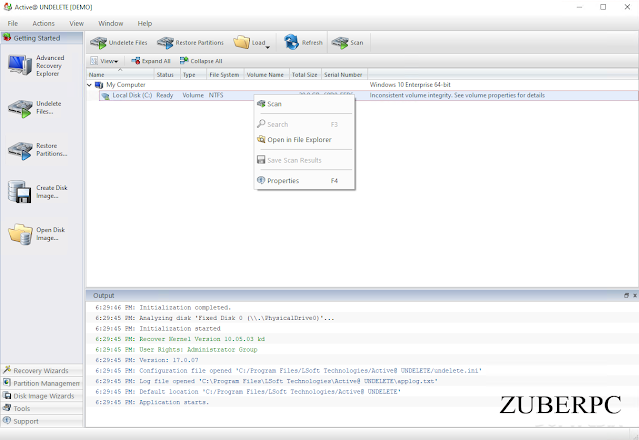Sort by the Status column header
Viewport: 639px width, 440px height.
pyautogui.click(x=167, y=75)
